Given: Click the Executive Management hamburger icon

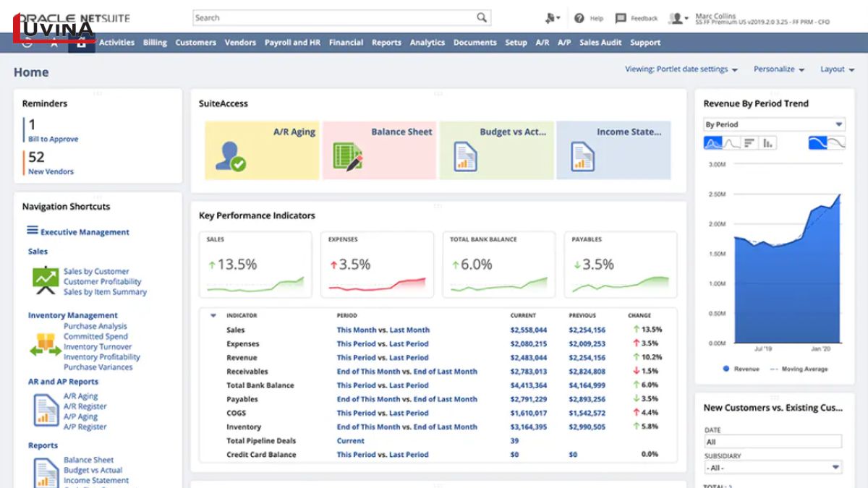Looking at the screenshot, I should pos(33,231).
